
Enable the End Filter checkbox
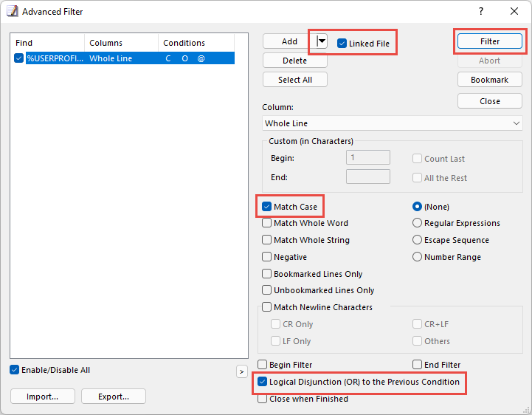point(417,365)
